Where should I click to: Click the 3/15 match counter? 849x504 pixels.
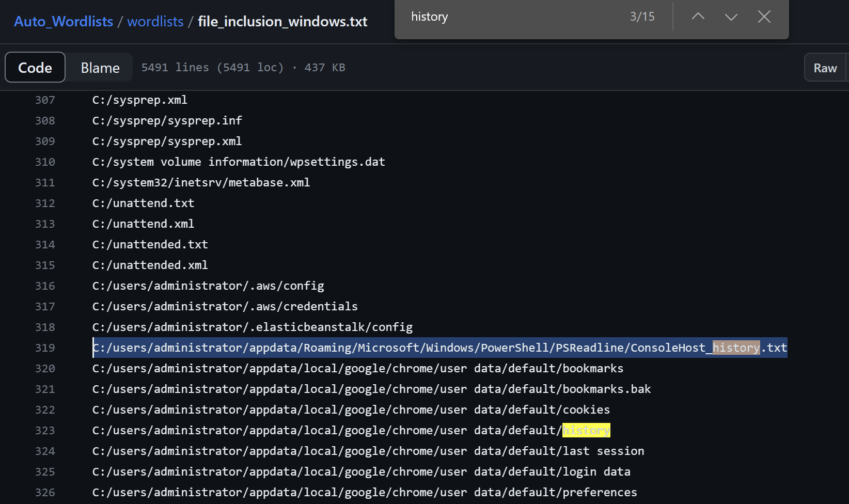click(642, 17)
